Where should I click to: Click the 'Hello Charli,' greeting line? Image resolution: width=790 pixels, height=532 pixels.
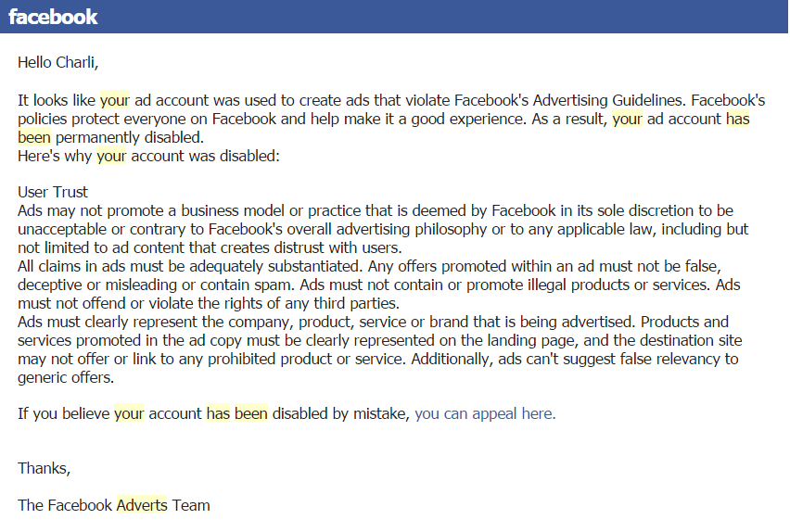click(57, 62)
